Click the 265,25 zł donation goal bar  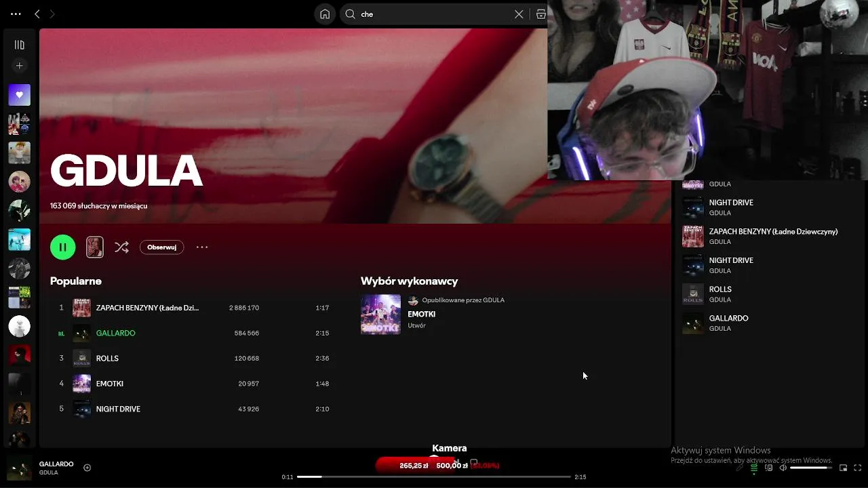[x=438, y=466]
